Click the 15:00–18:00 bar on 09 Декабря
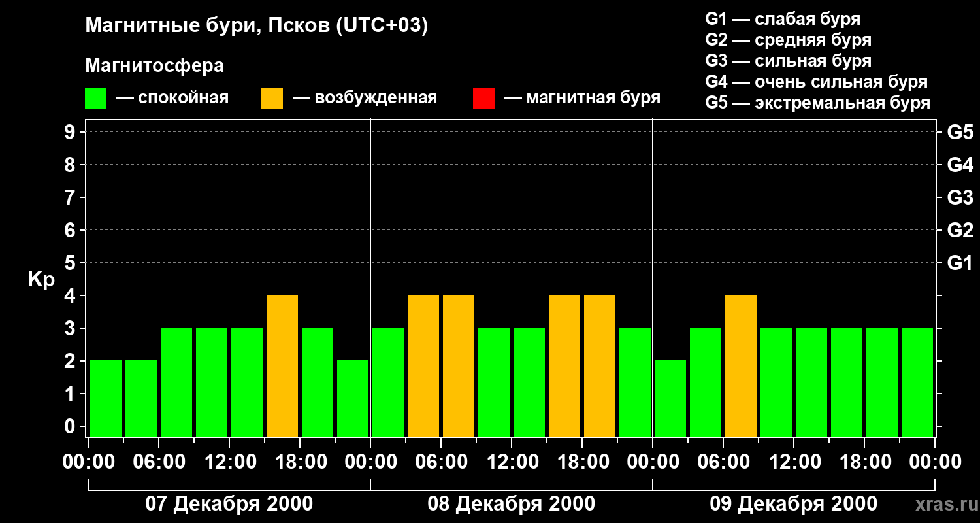 [847, 382]
